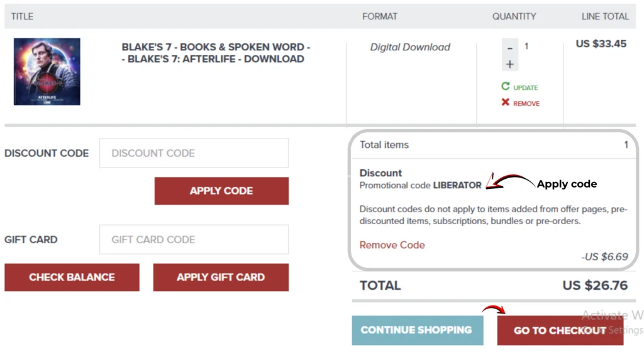The width and height of the screenshot is (644, 352).
Task: Click the Check Balance button
Action: coord(72,277)
